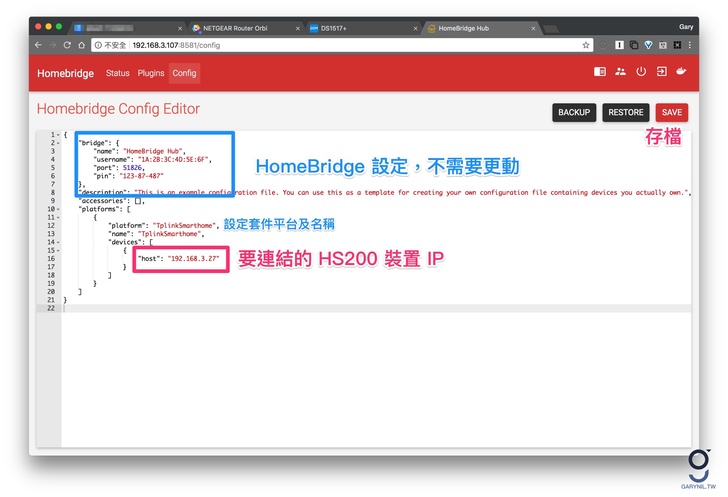
Task: Close the DS1517+ tab
Action: pyautogui.click(x=416, y=28)
